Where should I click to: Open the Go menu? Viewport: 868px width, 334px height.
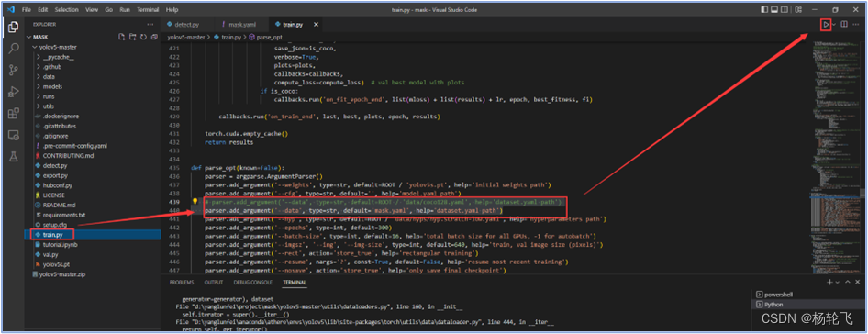coord(108,10)
